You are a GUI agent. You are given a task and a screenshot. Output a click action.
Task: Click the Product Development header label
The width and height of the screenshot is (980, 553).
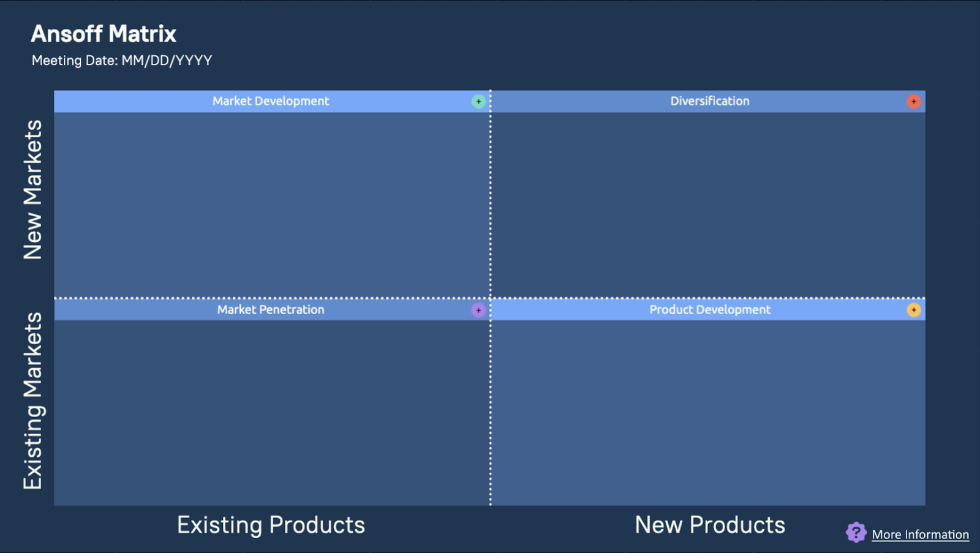[x=710, y=310]
